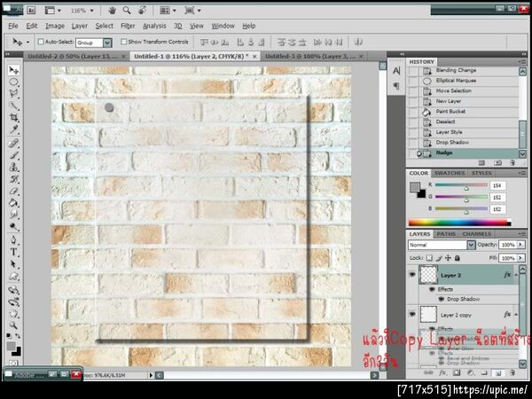Screen dimensions: 532x399
Task: Click the Rotate View tool in application bar
Action: pyautogui.click(x=142, y=11)
